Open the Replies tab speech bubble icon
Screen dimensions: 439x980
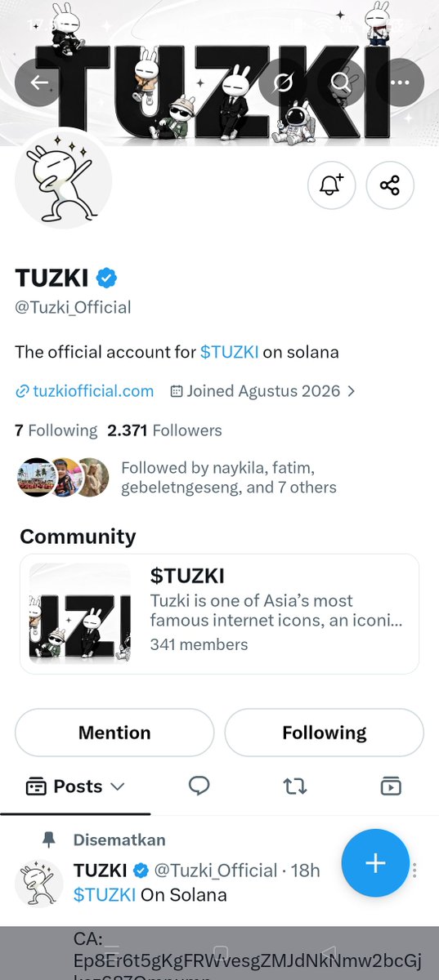(199, 786)
